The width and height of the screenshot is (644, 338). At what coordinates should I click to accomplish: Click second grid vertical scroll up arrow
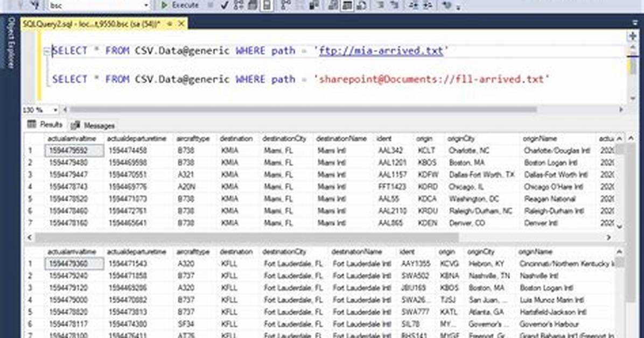tap(619, 252)
